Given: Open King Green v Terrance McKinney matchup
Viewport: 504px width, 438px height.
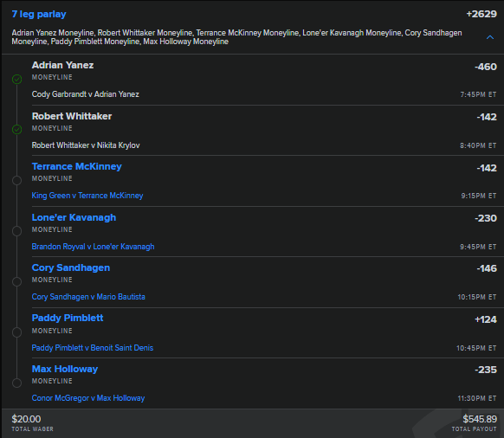Looking at the screenshot, I should pyautogui.click(x=87, y=196).
